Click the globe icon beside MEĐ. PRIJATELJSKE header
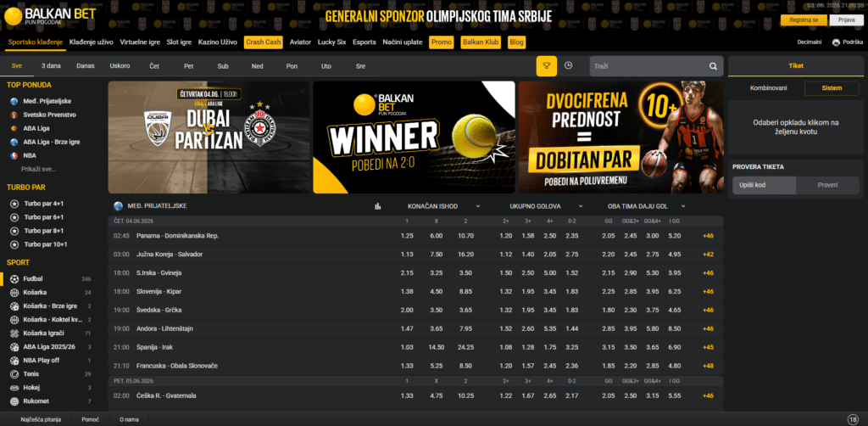Screen dimensions: 868x426 [x=118, y=206]
